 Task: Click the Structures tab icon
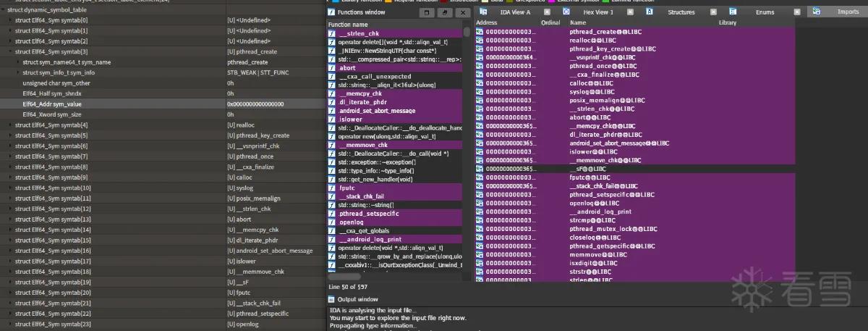[x=650, y=12]
